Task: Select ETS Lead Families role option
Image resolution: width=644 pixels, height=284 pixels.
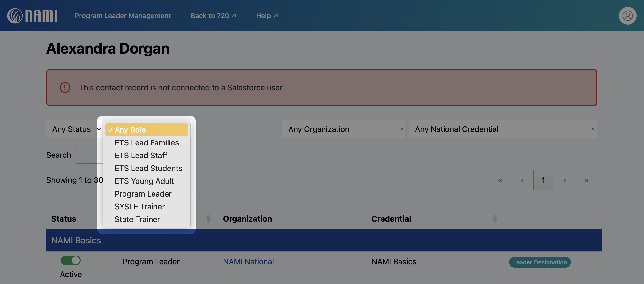Action: (147, 143)
